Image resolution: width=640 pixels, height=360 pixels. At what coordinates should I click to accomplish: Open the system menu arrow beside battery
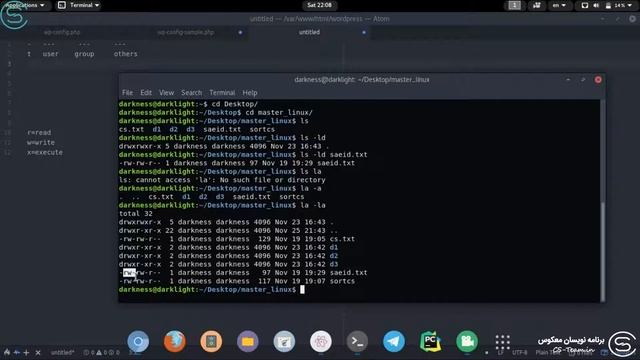pos(630,5)
